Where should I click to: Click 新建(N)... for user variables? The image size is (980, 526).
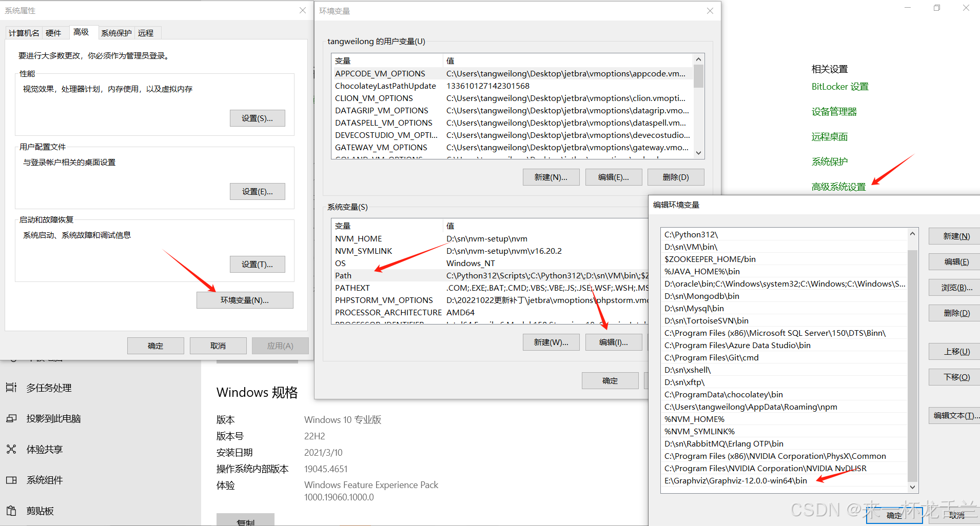551,177
